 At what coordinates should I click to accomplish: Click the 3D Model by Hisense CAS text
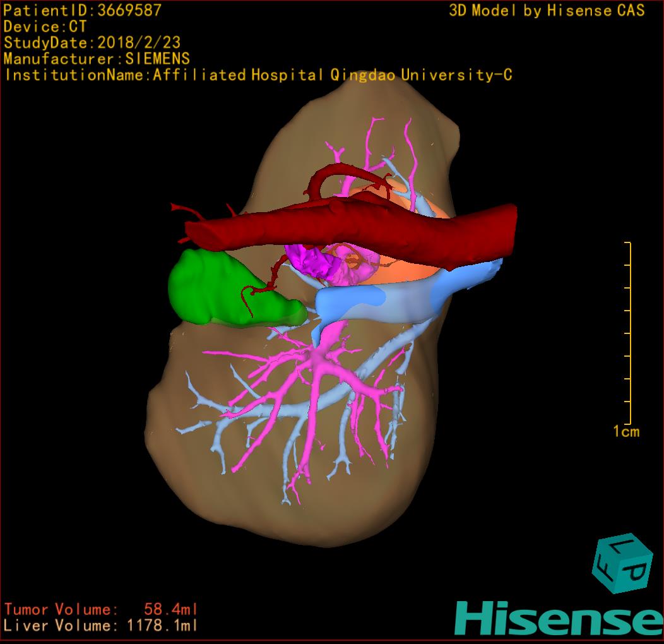point(547,10)
